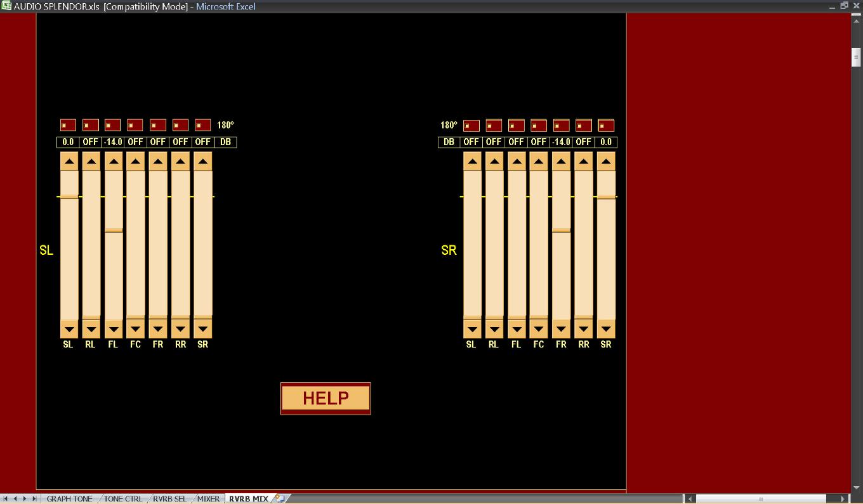863x504 pixels.
Task: Click the FL slider handle at -14.0 in the SL group
Action: pos(114,230)
